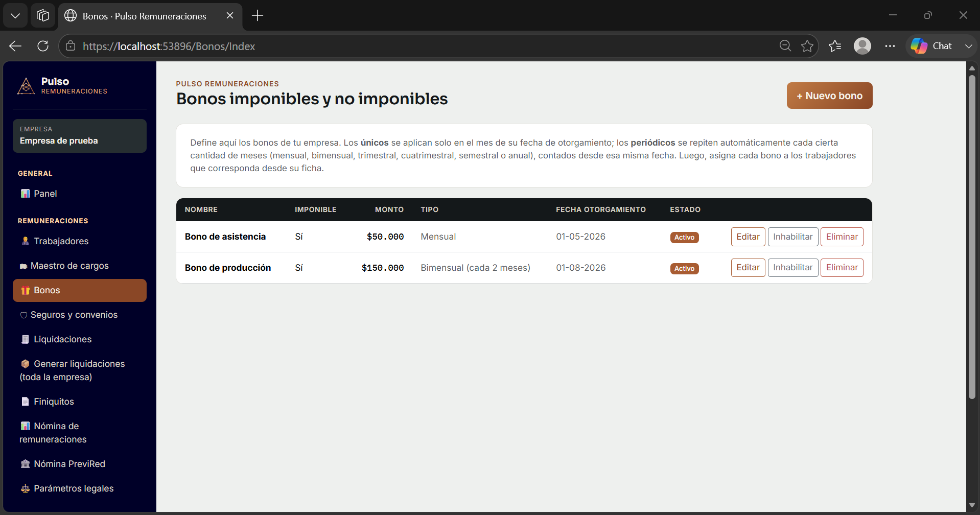Expand the tab search chevron

15,15
